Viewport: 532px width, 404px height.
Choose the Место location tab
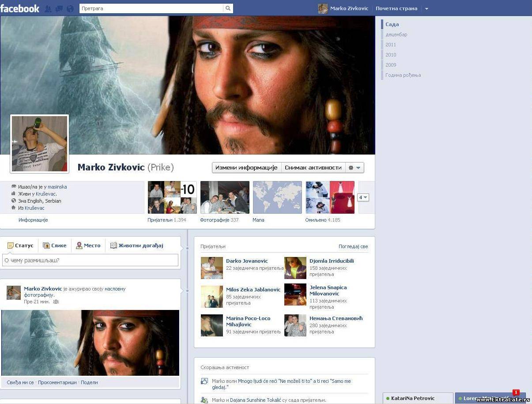[x=88, y=245]
